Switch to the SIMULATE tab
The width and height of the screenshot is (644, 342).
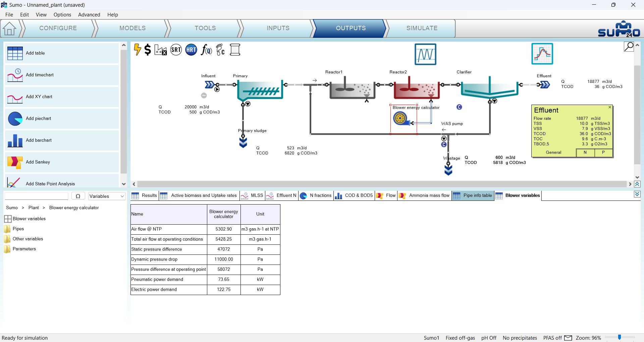point(422,28)
